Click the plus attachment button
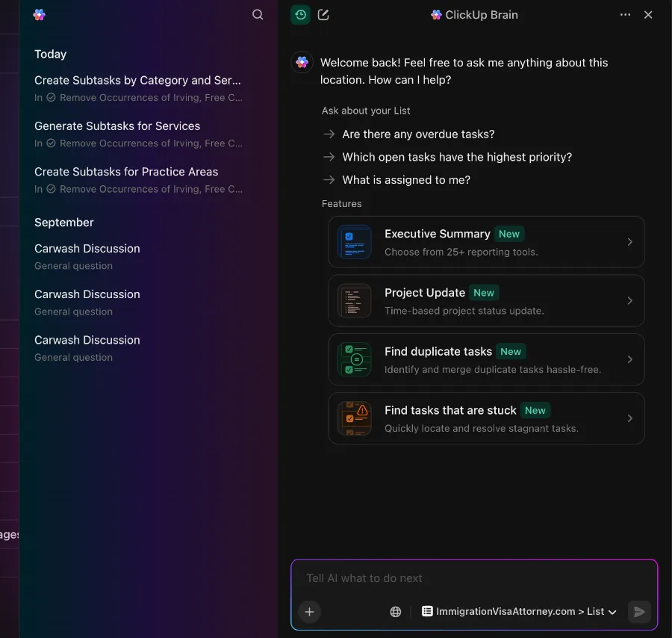The width and height of the screenshot is (672, 638). [x=309, y=612]
